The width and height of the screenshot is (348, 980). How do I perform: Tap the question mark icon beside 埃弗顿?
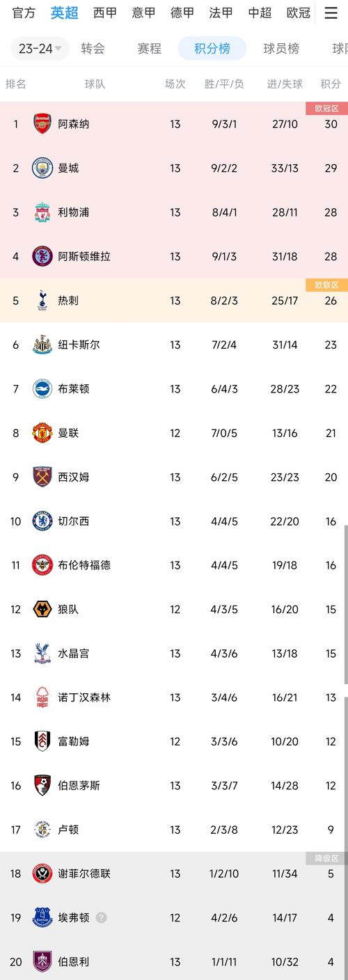click(x=102, y=917)
